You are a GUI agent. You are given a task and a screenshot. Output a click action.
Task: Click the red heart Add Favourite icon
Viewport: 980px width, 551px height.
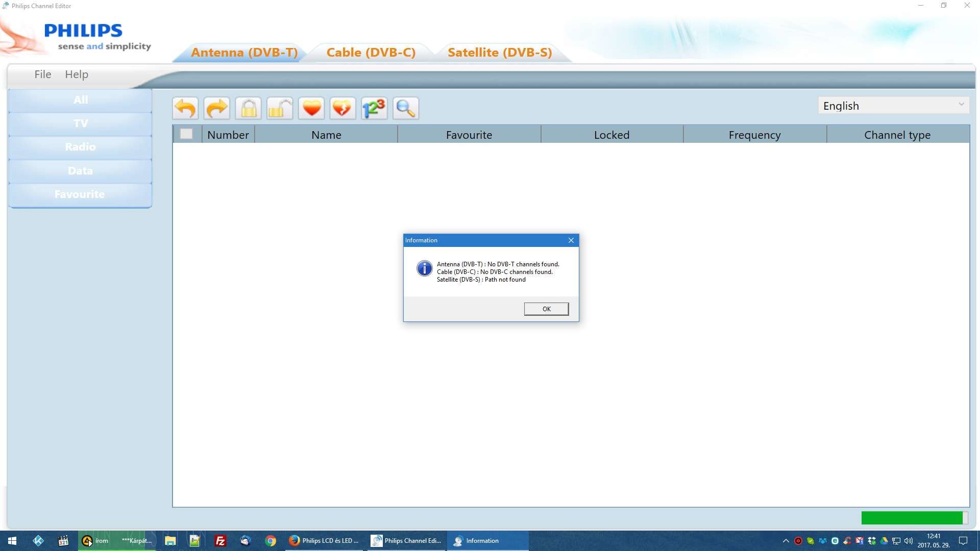(x=311, y=108)
